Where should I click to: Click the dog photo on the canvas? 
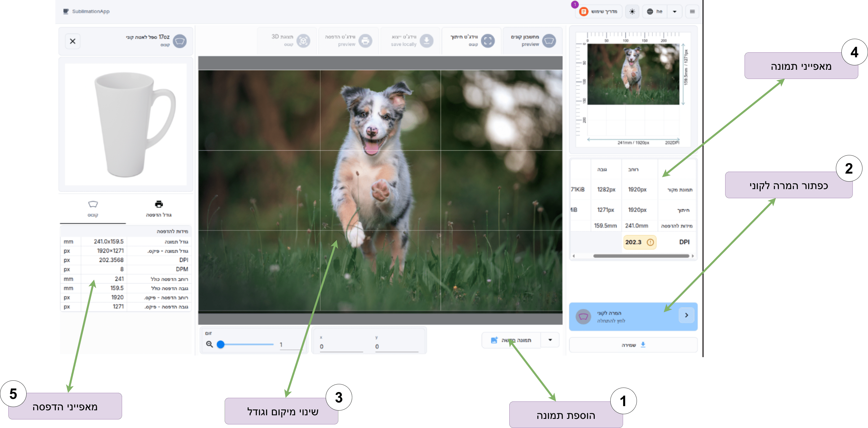click(x=380, y=190)
